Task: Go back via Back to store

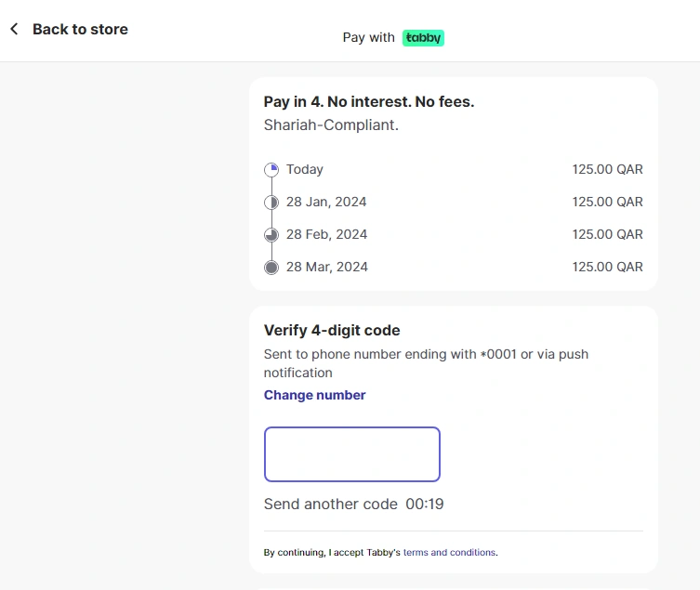Action: tap(80, 30)
